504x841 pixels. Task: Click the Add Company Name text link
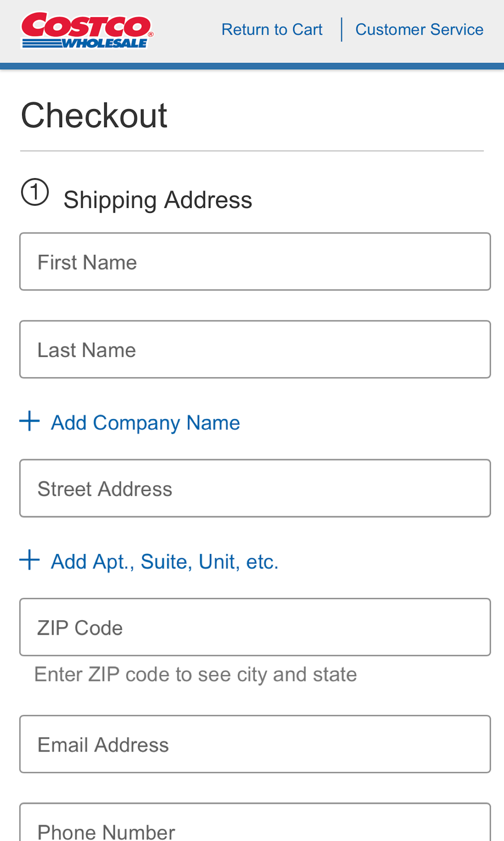click(145, 422)
